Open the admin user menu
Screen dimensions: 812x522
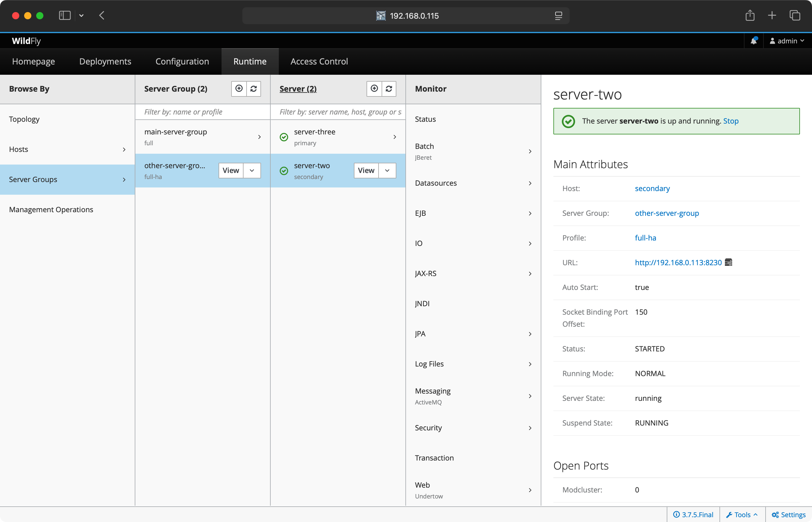coord(787,41)
